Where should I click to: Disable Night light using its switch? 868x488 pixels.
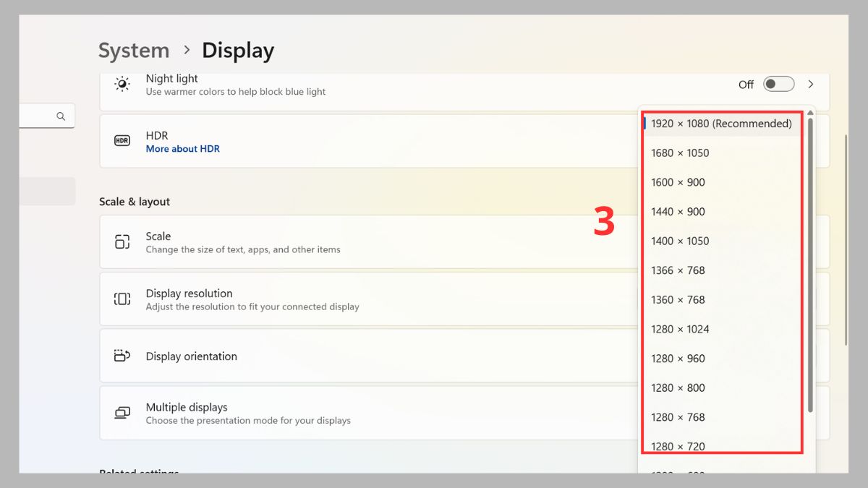click(x=778, y=84)
